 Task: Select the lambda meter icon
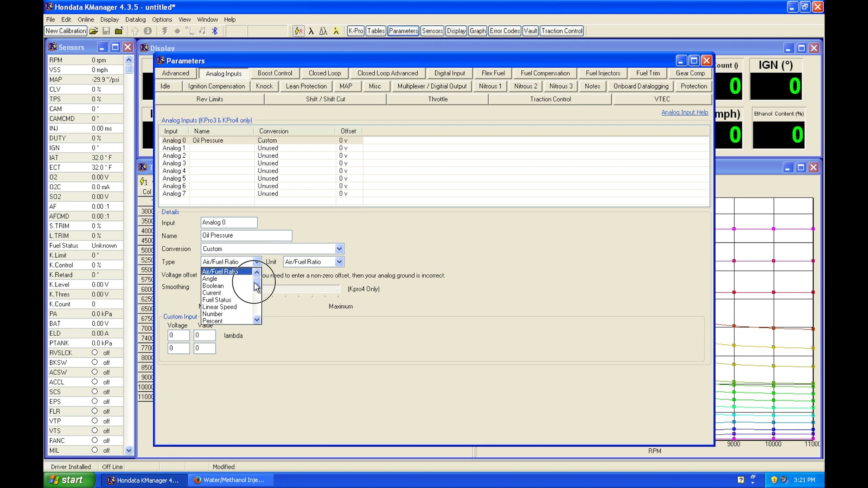point(312,31)
